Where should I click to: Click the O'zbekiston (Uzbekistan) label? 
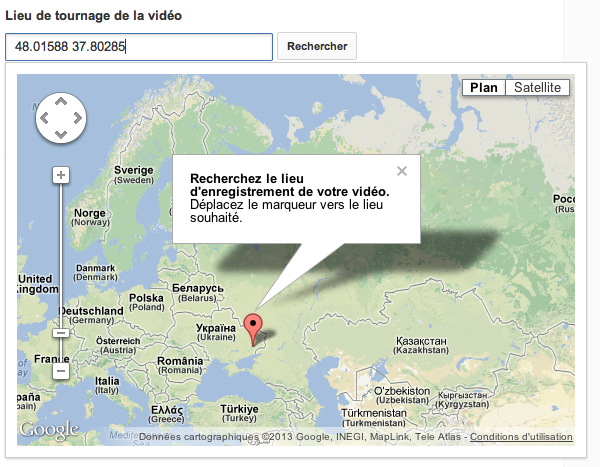pyautogui.click(x=402, y=395)
